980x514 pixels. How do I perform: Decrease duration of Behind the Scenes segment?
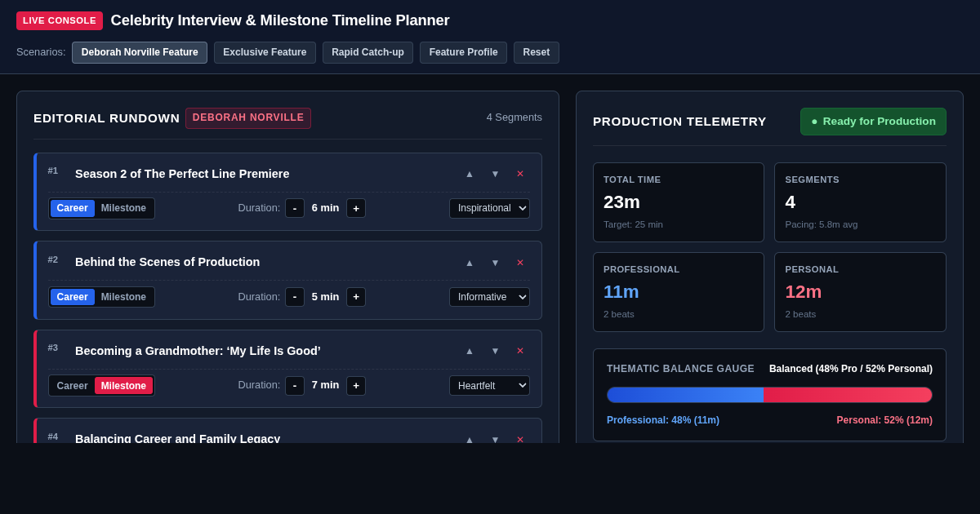(x=295, y=297)
